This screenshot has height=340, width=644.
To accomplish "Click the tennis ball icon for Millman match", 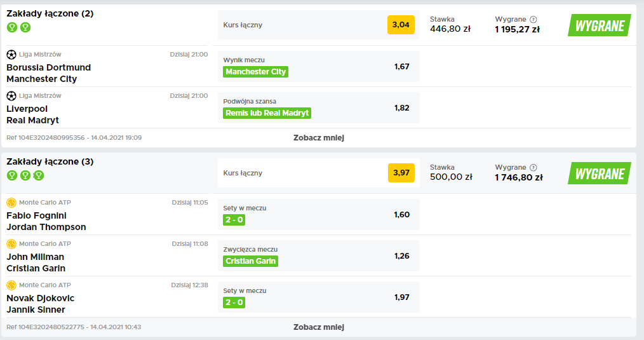I will click(11, 244).
